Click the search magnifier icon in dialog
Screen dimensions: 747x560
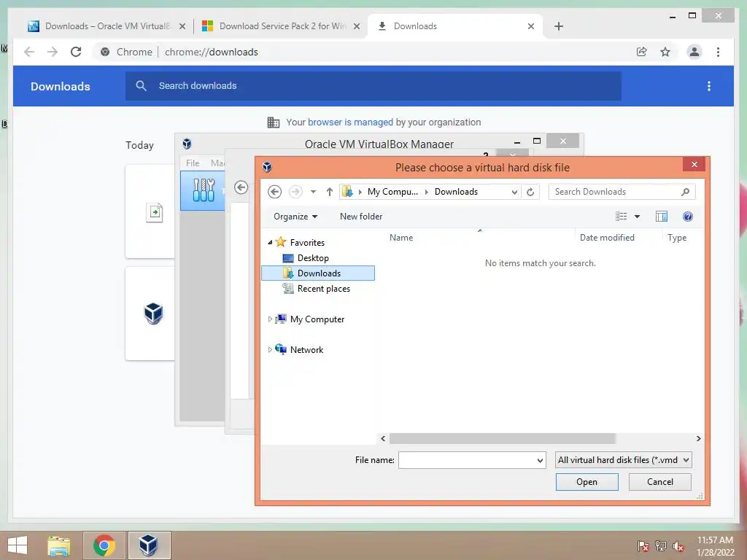pyautogui.click(x=685, y=192)
